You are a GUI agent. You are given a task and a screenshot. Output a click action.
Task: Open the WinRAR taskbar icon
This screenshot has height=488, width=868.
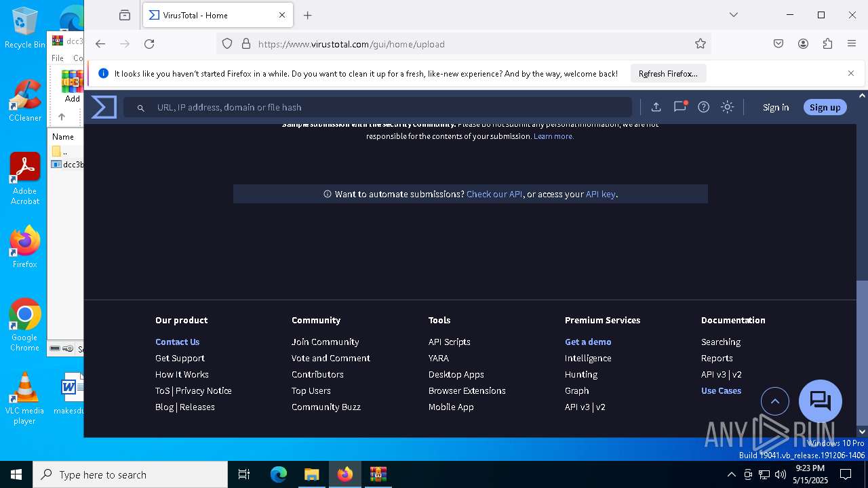[x=378, y=474]
